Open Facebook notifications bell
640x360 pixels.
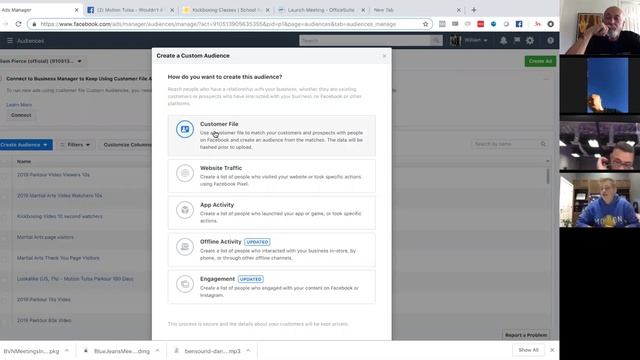[503, 40]
